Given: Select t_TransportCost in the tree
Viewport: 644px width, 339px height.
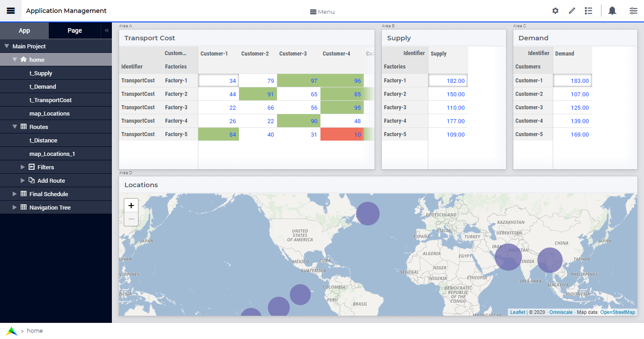Looking at the screenshot, I should [x=51, y=100].
